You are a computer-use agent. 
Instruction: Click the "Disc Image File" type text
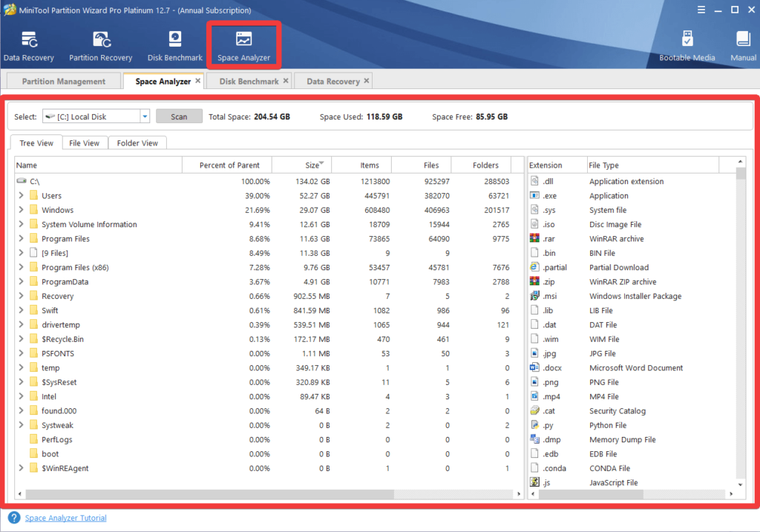[615, 224]
